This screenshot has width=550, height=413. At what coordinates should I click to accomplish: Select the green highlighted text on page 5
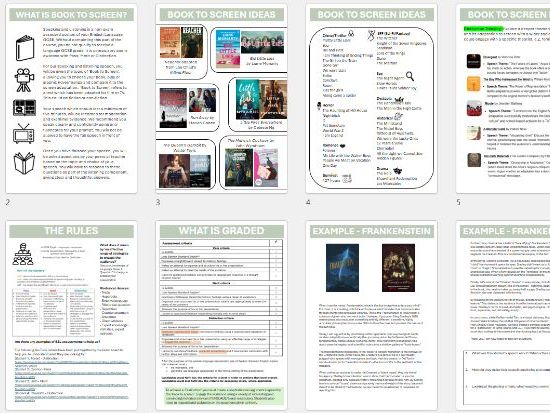pyautogui.click(x=483, y=28)
